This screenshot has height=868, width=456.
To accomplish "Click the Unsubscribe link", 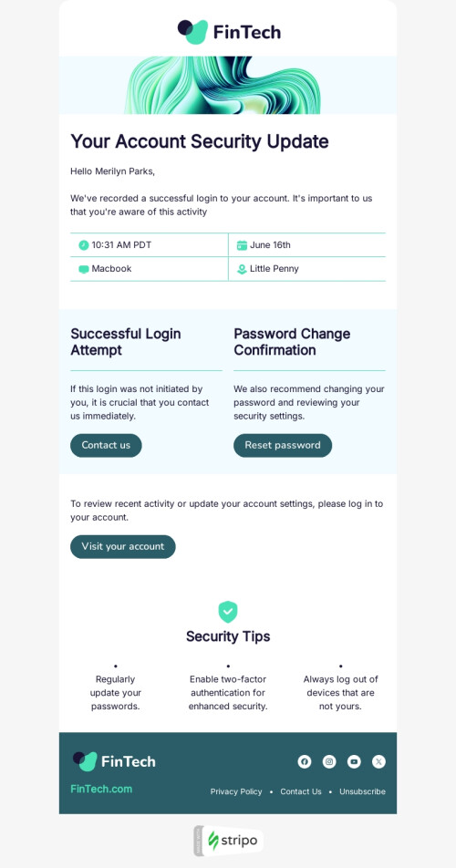I will [362, 791].
